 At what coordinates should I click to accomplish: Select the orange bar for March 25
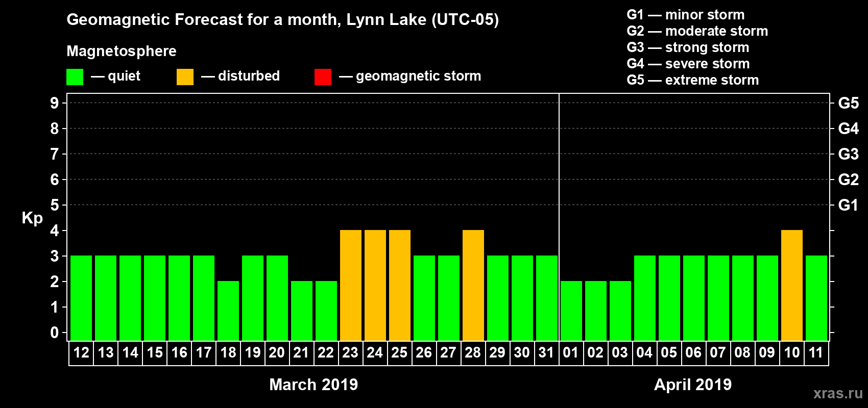click(400, 285)
